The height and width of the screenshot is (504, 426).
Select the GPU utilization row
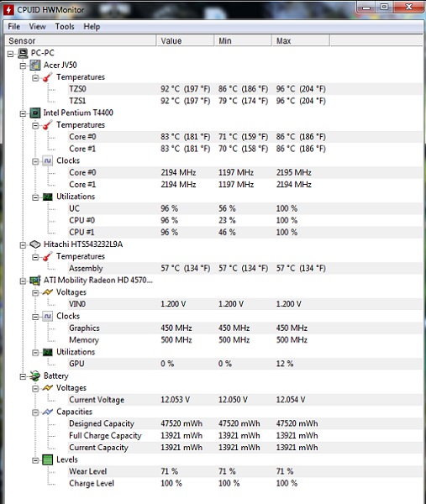click(x=245, y=364)
